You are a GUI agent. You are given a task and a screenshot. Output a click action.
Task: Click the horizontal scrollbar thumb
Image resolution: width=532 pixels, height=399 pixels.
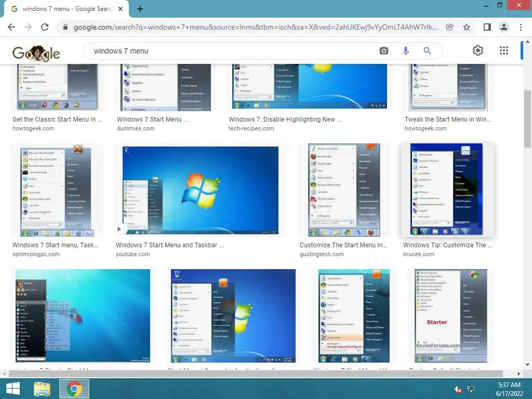tap(255, 374)
